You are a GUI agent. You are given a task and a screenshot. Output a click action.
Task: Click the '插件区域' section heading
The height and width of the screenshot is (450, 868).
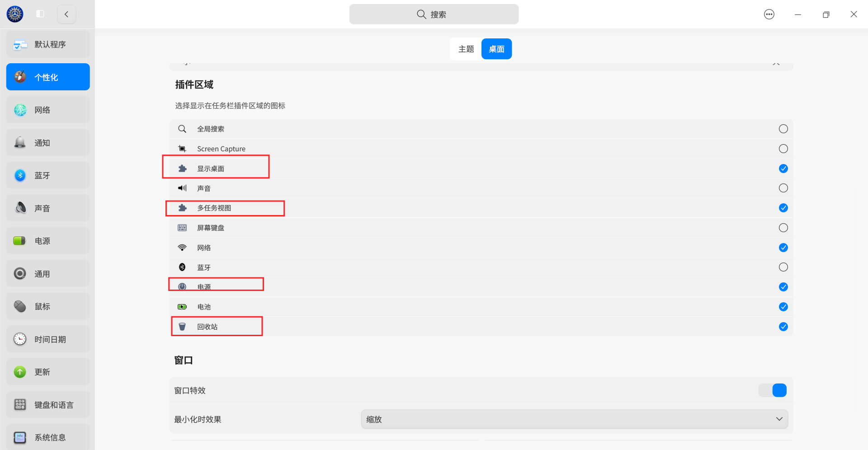pyautogui.click(x=194, y=84)
